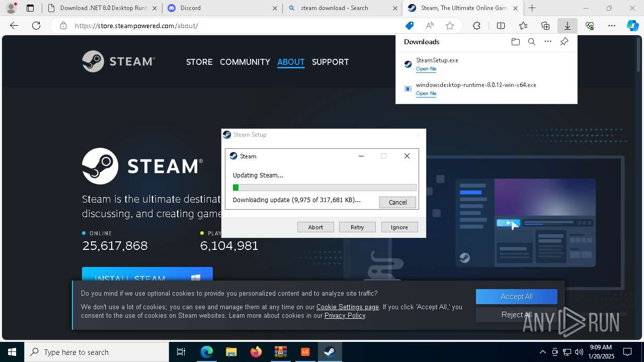Screen dimensions: 644x362
Task: Click the browser Back arrow
Action: coord(14,26)
